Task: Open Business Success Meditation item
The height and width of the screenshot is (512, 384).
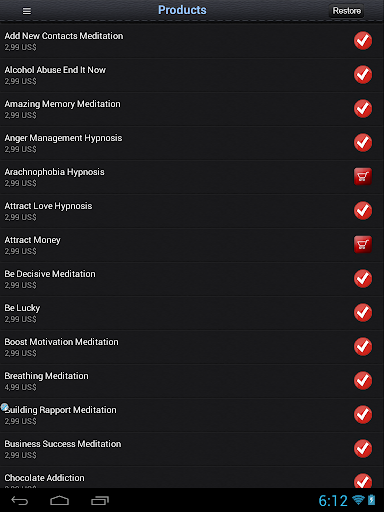Action: pyautogui.click(x=192, y=449)
